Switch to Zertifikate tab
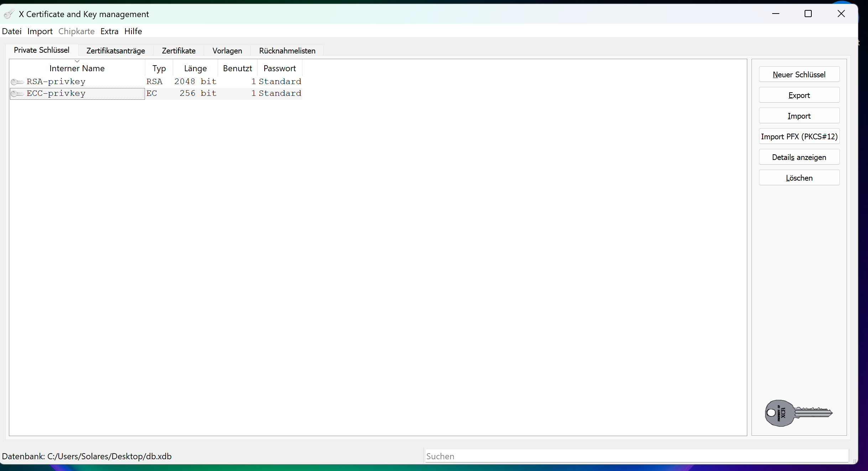This screenshot has width=868, height=471. point(179,51)
